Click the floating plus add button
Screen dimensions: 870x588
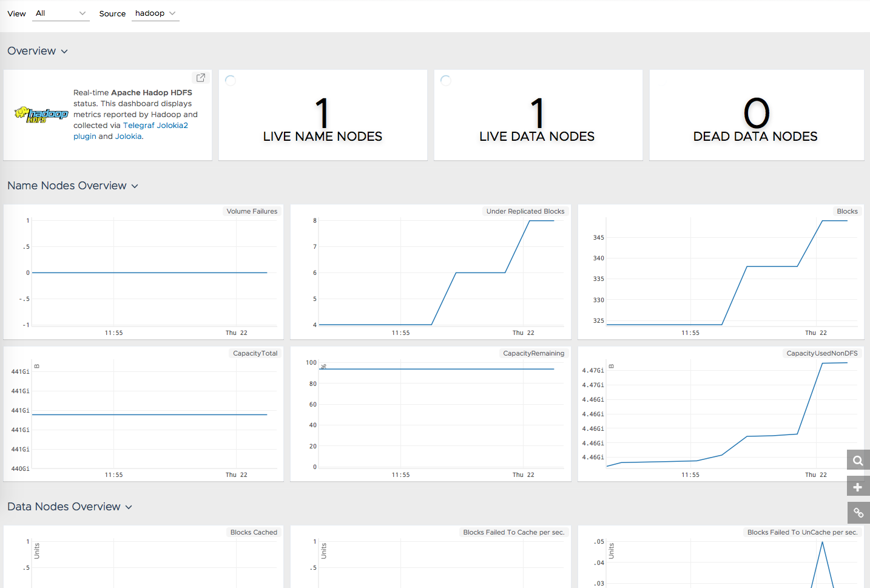(x=858, y=487)
